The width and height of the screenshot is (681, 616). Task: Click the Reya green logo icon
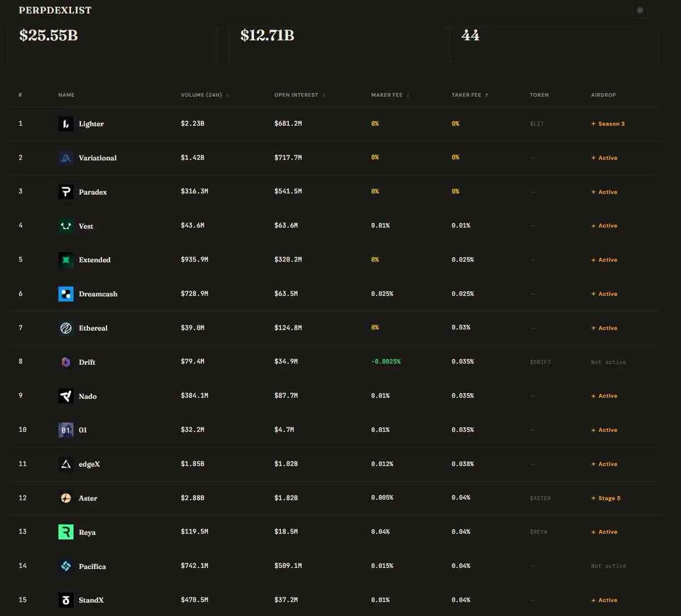66,532
